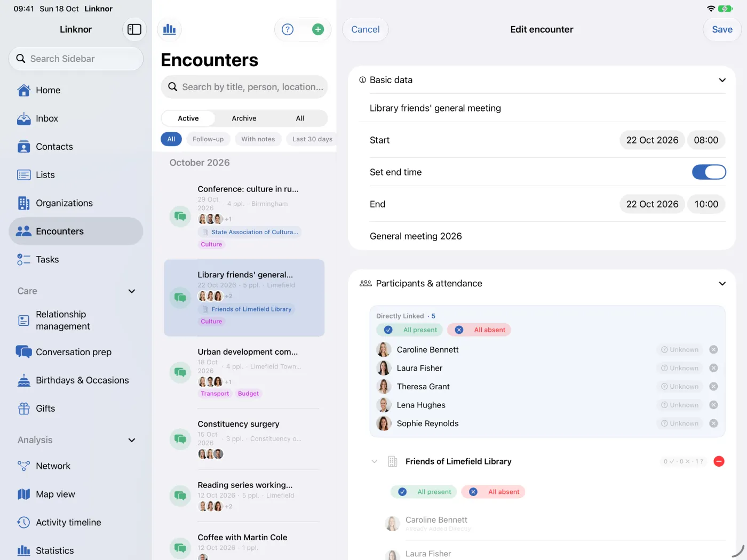747x560 pixels.
Task: Switch to the All segment beside Archive
Action: click(x=300, y=118)
